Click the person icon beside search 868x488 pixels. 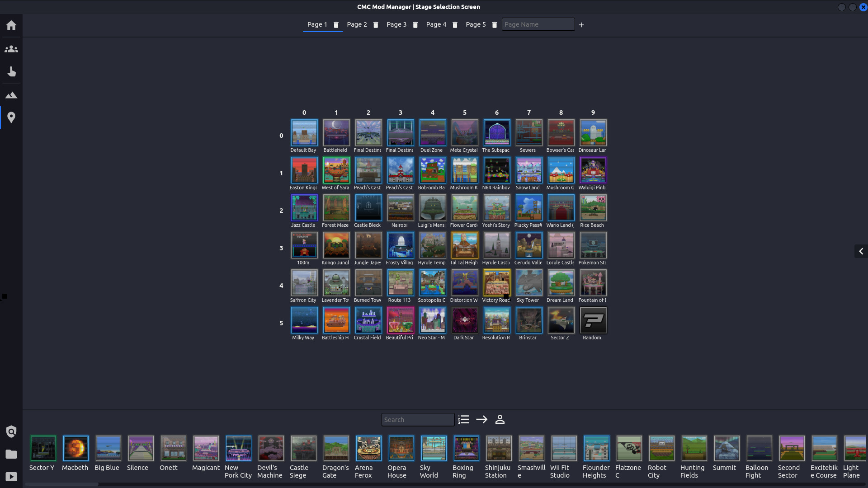tap(500, 419)
